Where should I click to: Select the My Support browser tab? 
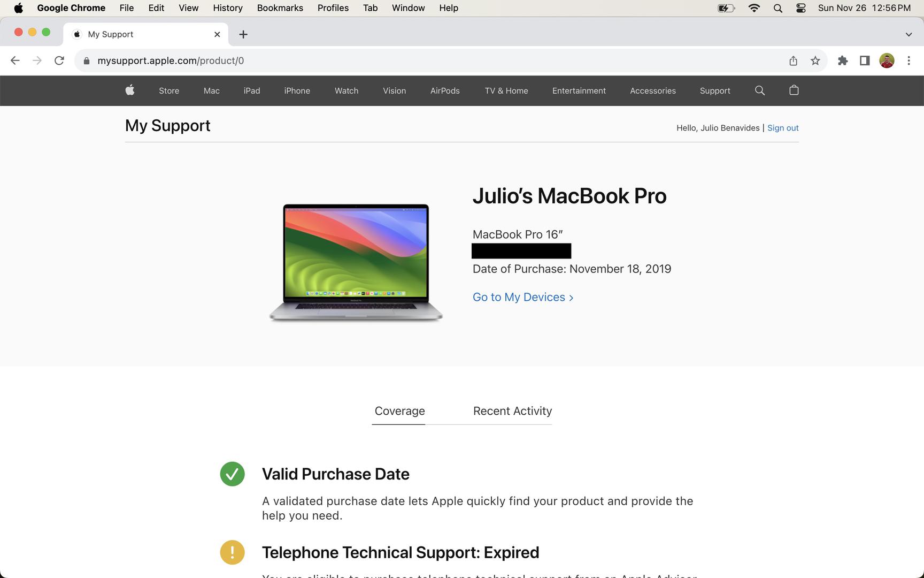[x=145, y=34]
